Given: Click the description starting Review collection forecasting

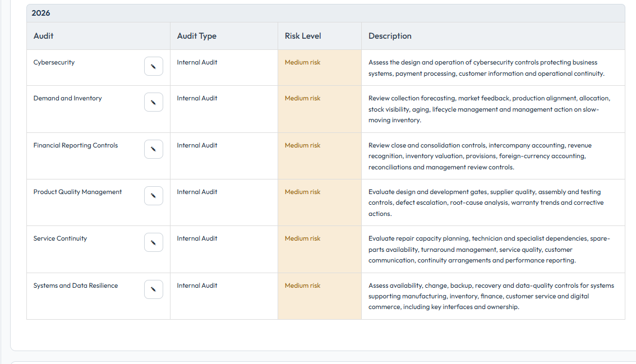Looking at the screenshot, I should [489, 109].
